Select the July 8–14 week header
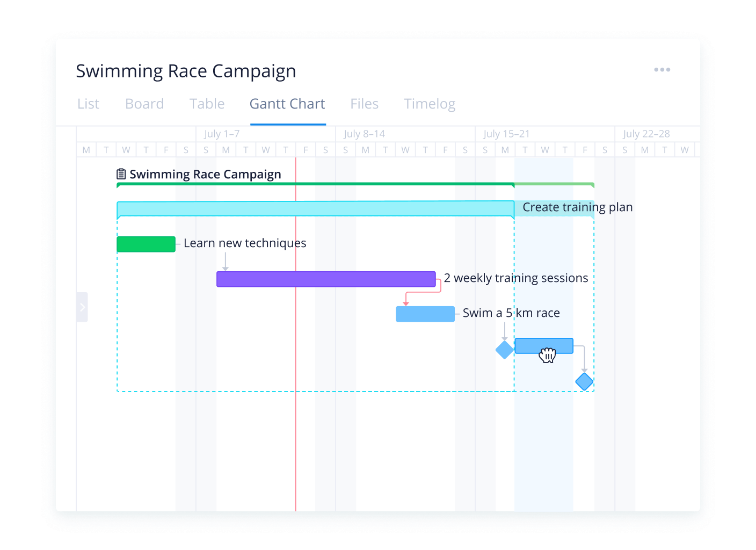The image size is (756, 550). pos(365,134)
